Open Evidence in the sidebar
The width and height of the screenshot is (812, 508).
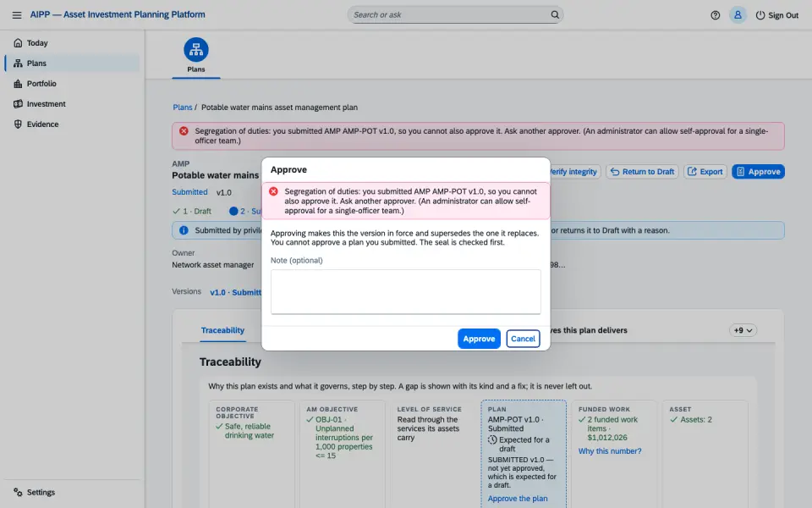73,124
